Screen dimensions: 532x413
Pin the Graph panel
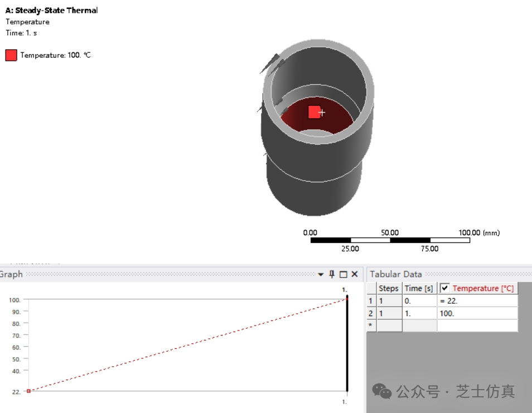pos(332,274)
